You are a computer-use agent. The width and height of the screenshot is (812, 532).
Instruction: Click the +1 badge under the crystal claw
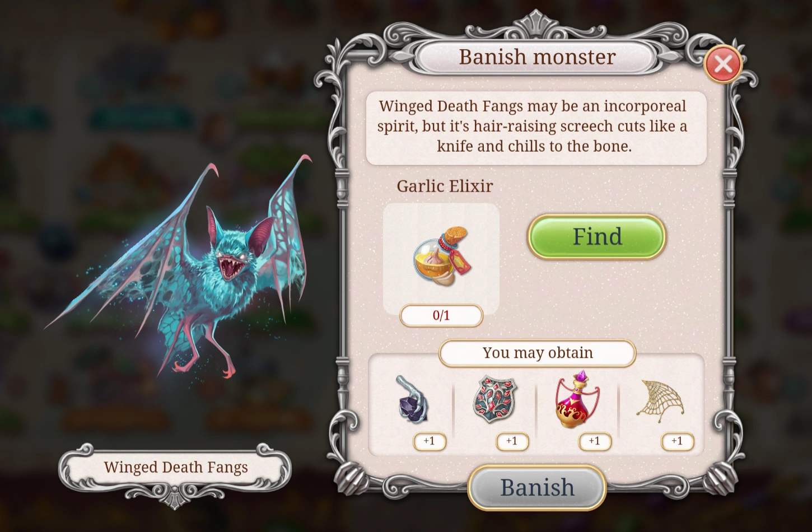click(430, 441)
